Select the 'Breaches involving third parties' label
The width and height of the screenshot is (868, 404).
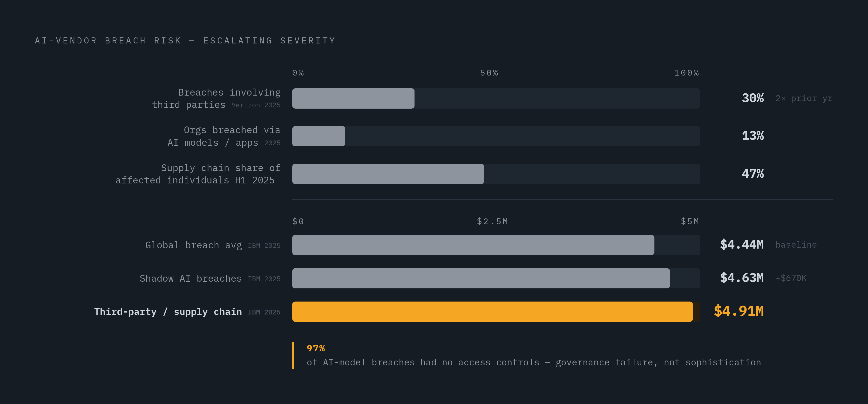216,98
